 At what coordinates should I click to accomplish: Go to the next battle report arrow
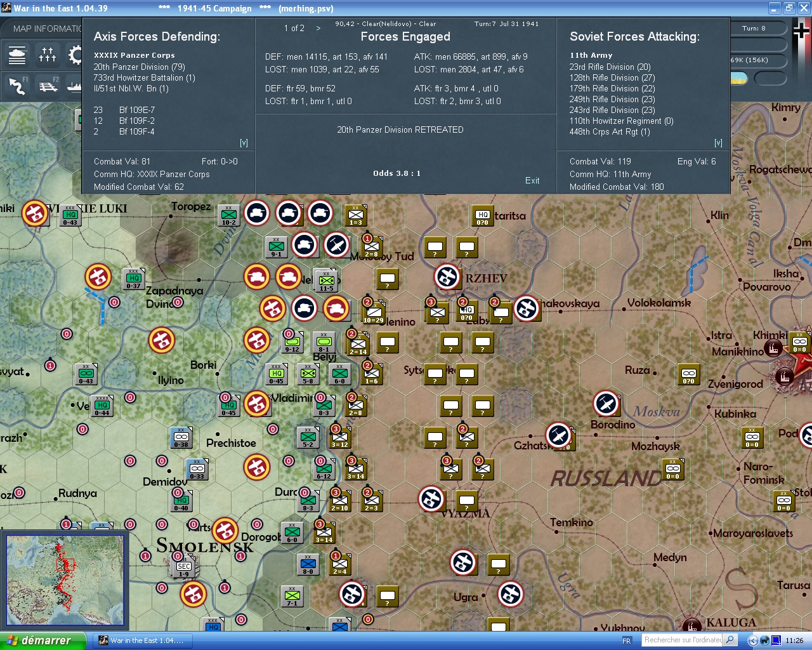pyautogui.click(x=318, y=29)
